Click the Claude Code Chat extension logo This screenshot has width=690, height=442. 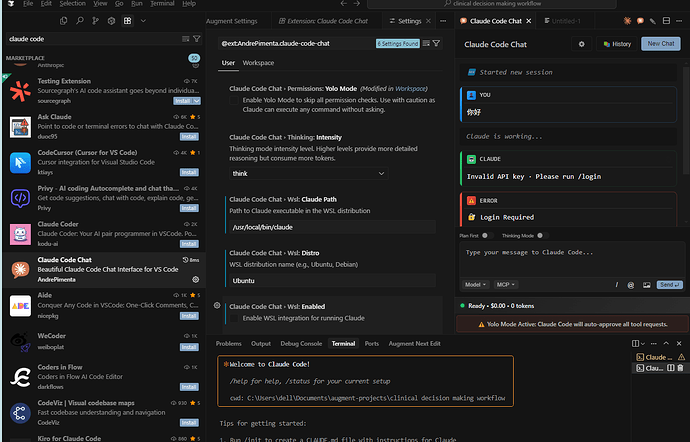(x=20, y=269)
